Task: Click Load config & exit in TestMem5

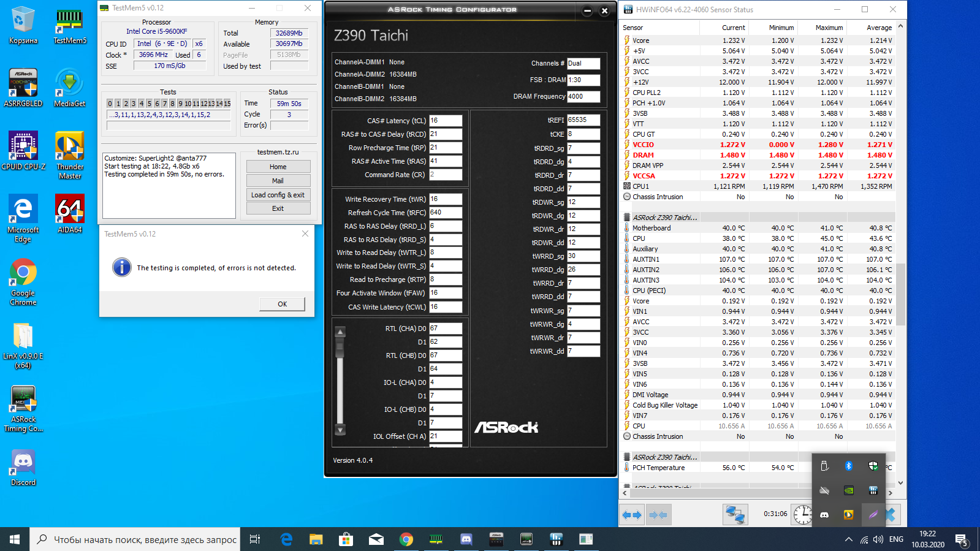Action: tap(278, 195)
